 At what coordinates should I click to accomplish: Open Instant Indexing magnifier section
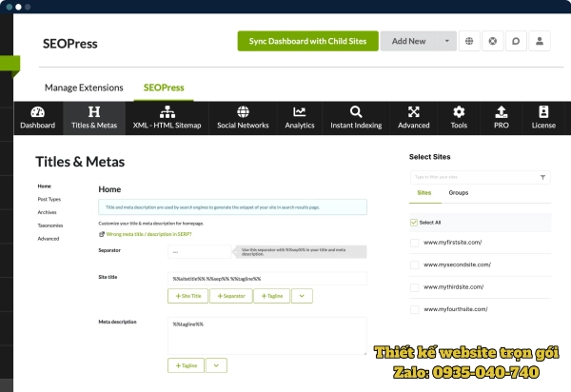point(356,118)
